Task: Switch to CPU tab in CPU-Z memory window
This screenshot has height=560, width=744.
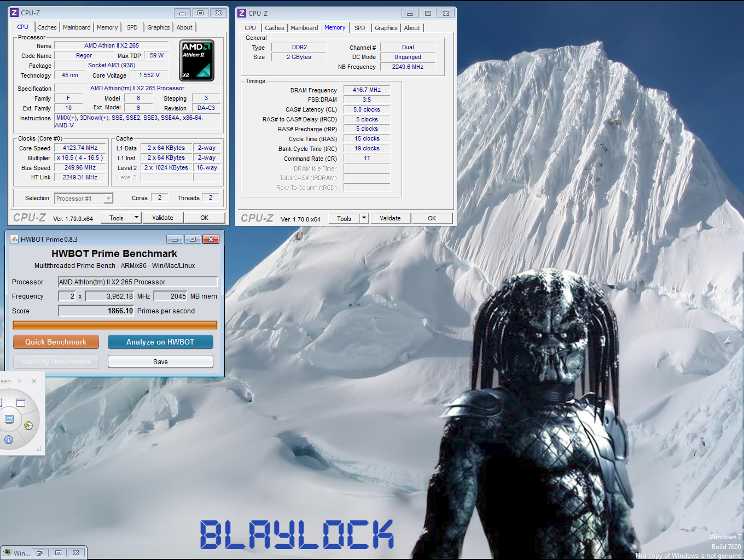Action: 250,28
